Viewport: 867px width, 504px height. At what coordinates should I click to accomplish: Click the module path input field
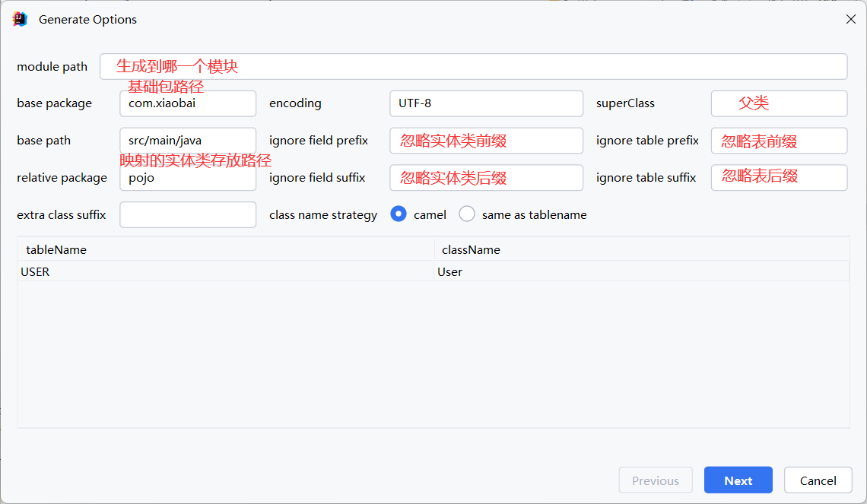473,66
